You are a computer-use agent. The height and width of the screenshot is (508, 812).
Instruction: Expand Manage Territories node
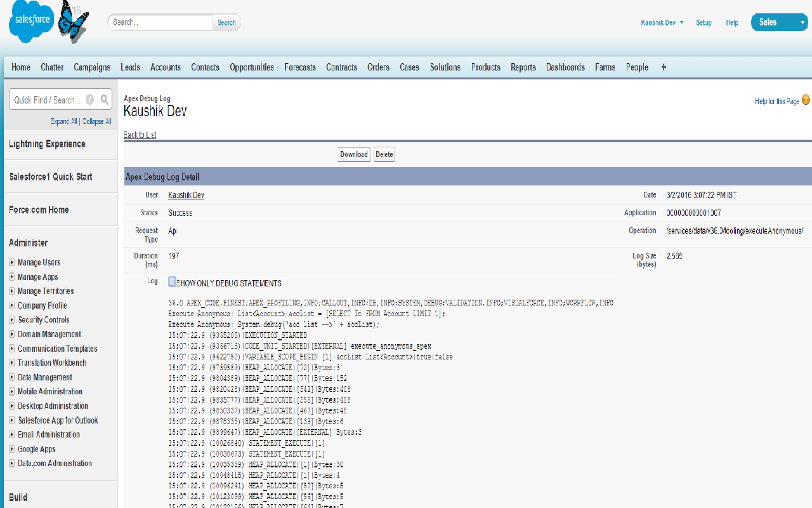click(12, 291)
